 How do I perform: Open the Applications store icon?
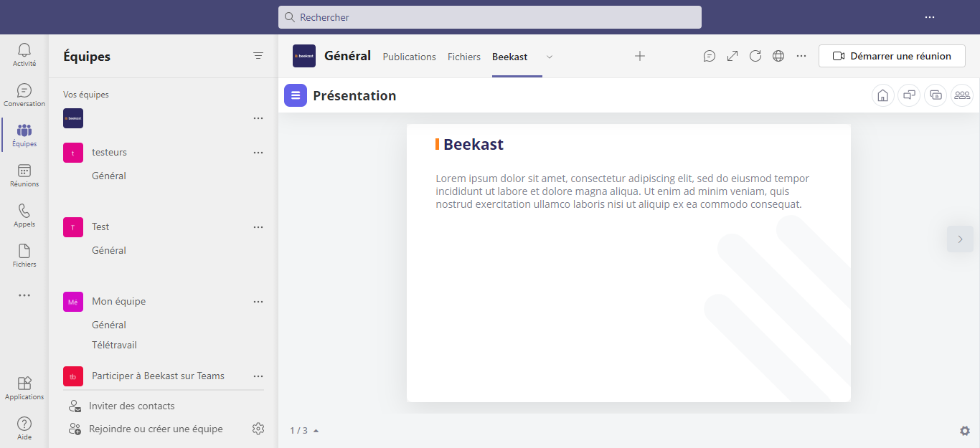(x=24, y=388)
